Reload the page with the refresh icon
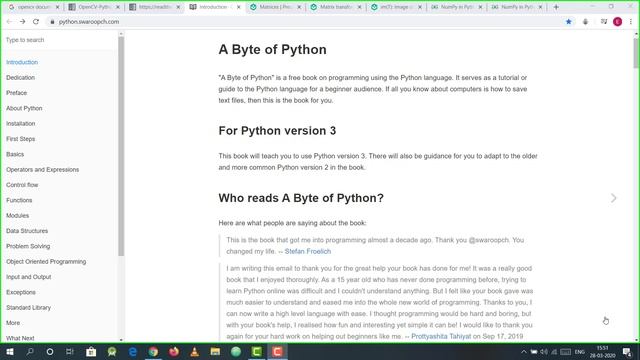The height and width of the screenshot is (360, 640). click(x=36, y=22)
